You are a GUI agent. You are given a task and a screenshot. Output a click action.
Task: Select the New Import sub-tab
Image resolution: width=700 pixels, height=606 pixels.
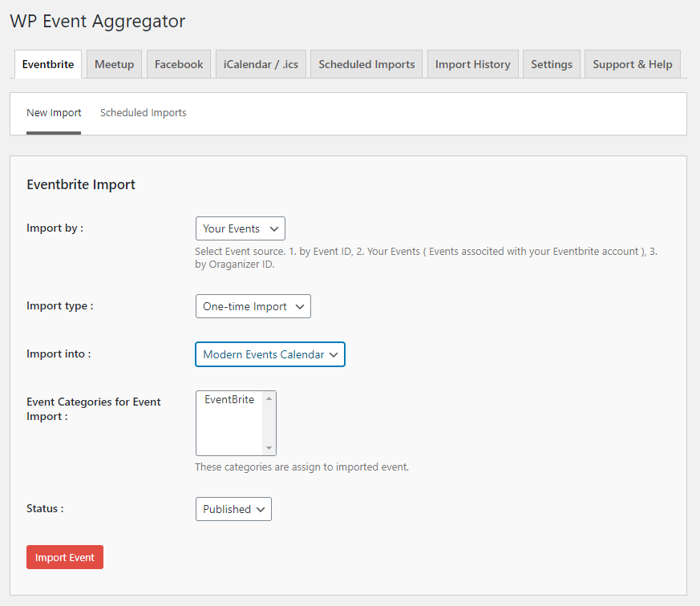54,113
